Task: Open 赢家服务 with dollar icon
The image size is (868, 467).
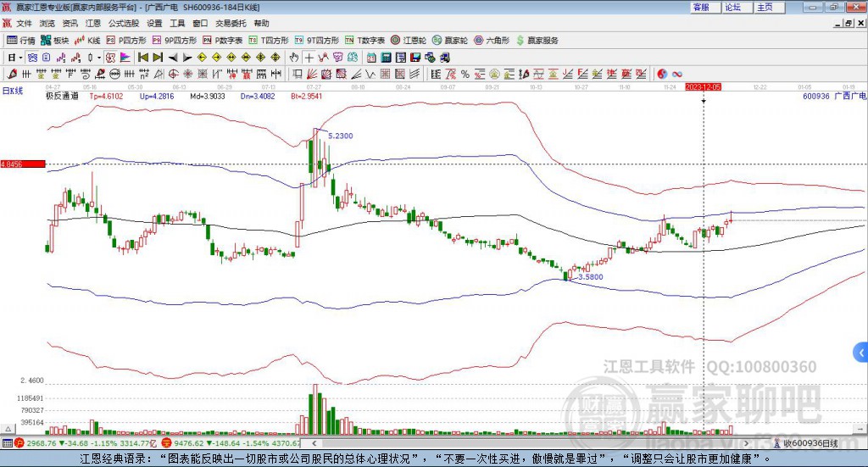Action: coord(537,41)
